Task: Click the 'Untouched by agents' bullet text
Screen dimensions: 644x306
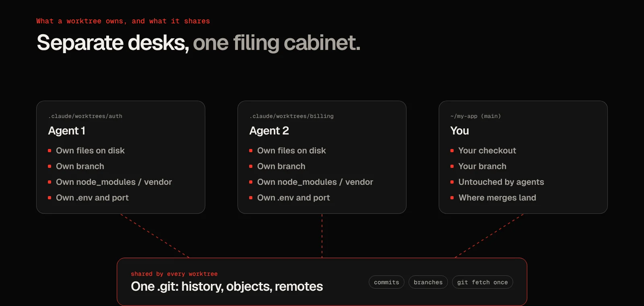Action: pos(501,182)
